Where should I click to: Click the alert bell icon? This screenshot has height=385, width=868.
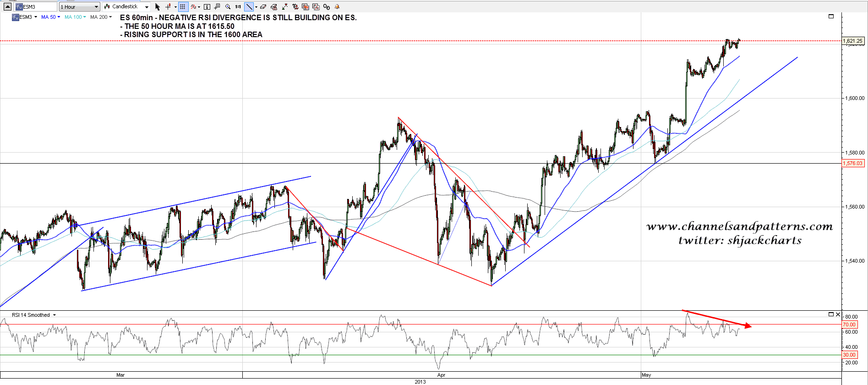(x=337, y=7)
